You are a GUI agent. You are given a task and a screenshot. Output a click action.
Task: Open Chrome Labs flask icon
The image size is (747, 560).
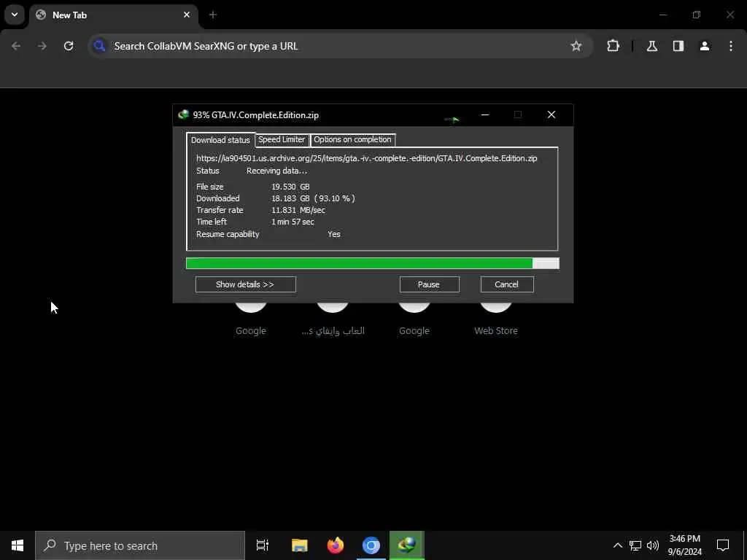[x=652, y=46]
